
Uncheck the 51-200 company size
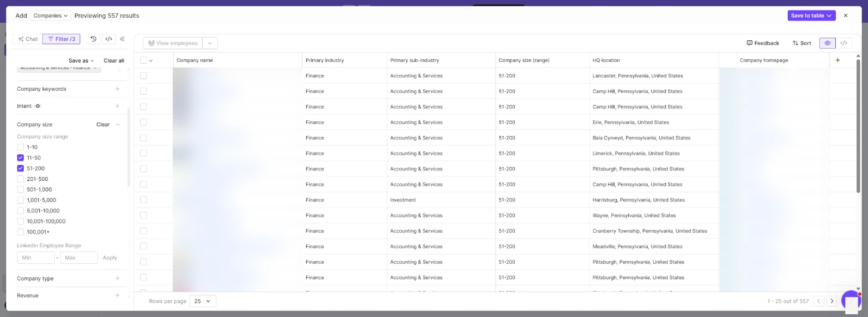[20, 168]
